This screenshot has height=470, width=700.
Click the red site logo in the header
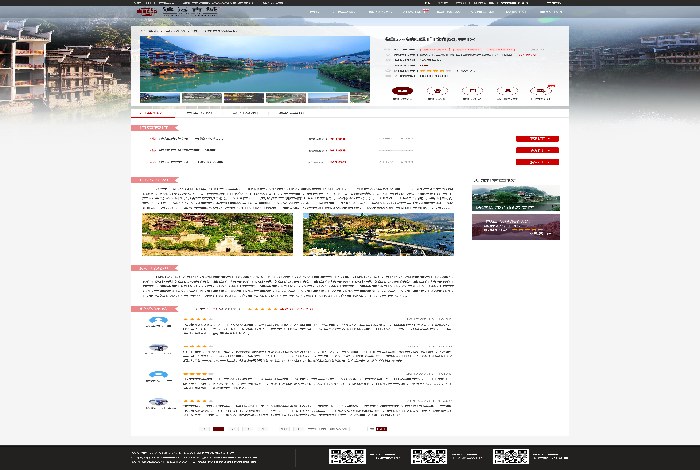pos(146,12)
